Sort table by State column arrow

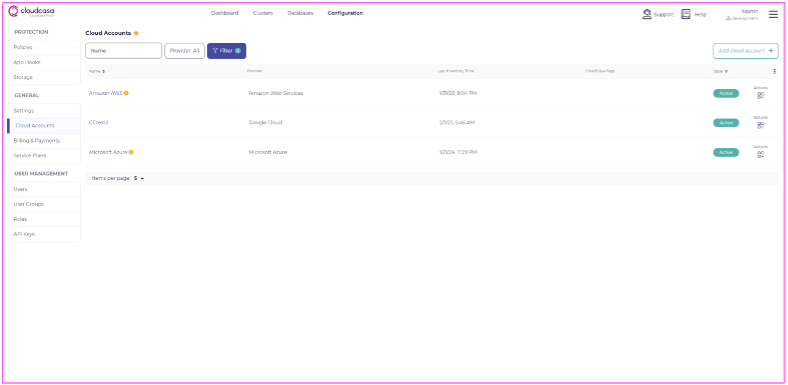[x=726, y=71]
